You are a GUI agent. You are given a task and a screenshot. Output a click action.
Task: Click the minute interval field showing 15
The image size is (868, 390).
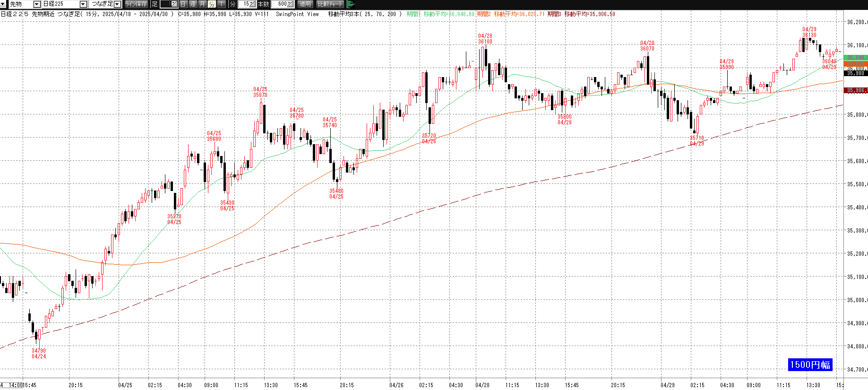[245, 4]
